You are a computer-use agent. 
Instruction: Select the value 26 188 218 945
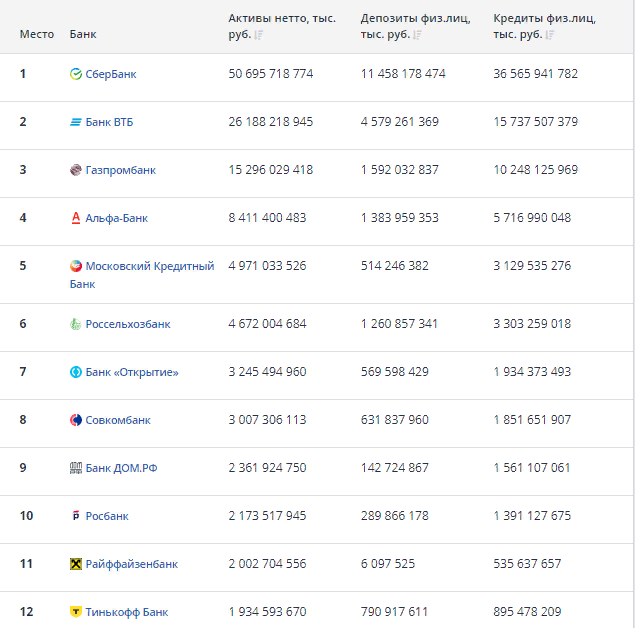(271, 121)
